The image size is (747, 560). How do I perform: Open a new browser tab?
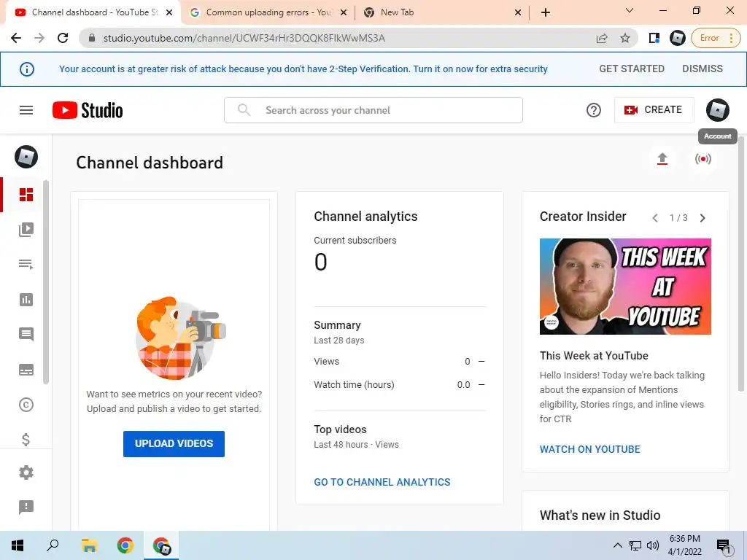[x=546, y=12]
